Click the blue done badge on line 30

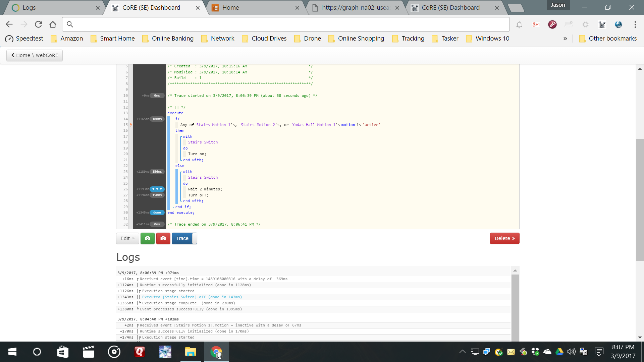pos(157,213)
